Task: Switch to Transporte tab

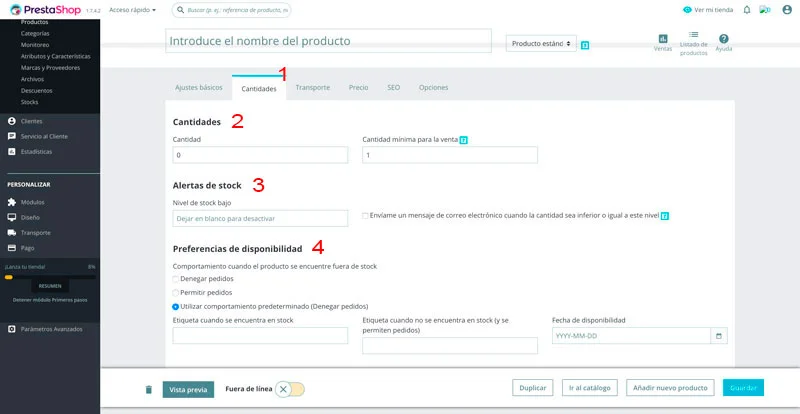Action: point(313,87)
